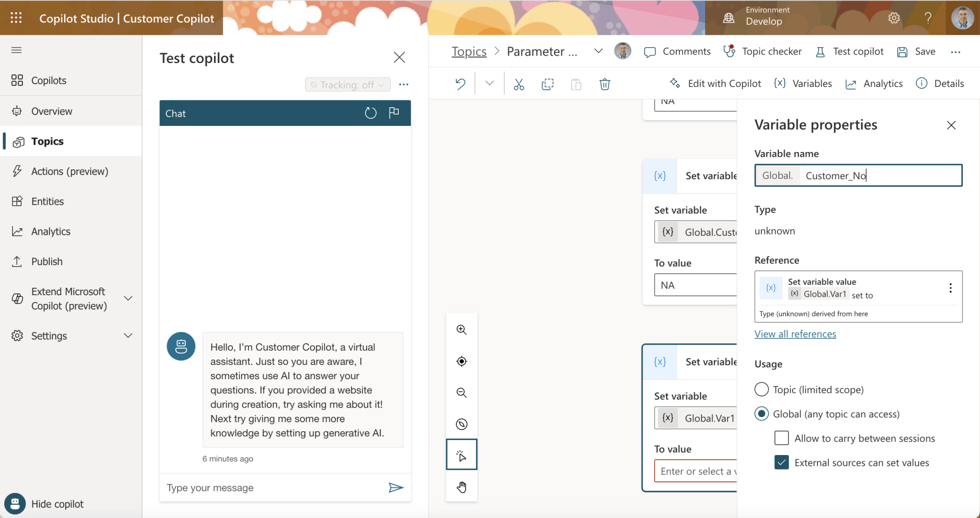Open Comments panel
980x518 pixels.
[x=677, y=51]
